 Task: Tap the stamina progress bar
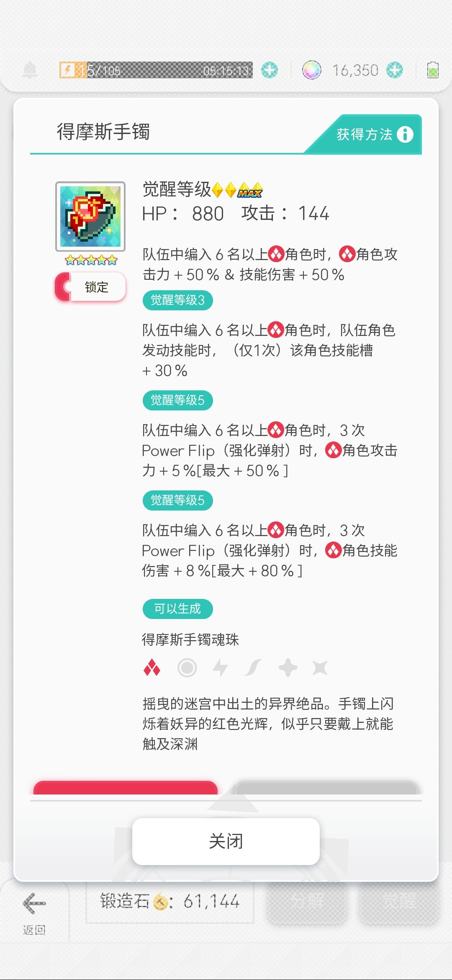(x=156, y=70)
